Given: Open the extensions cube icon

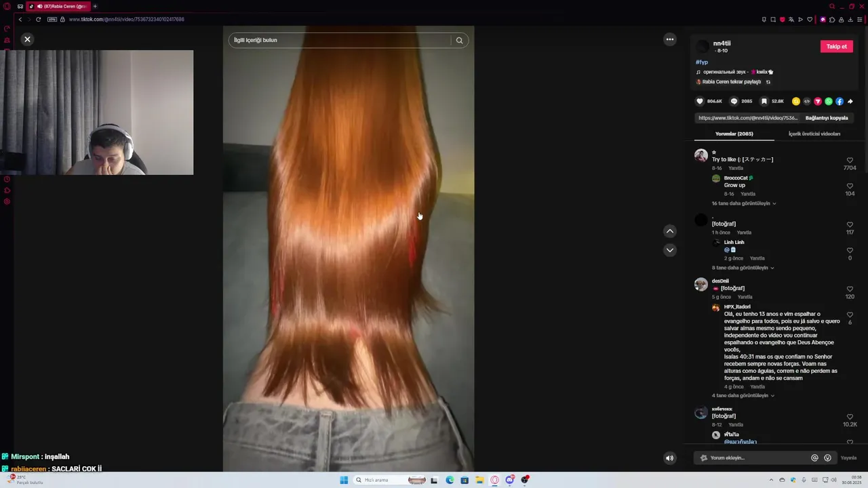Looking at the screenshot, I should click(x=833, y=20).
